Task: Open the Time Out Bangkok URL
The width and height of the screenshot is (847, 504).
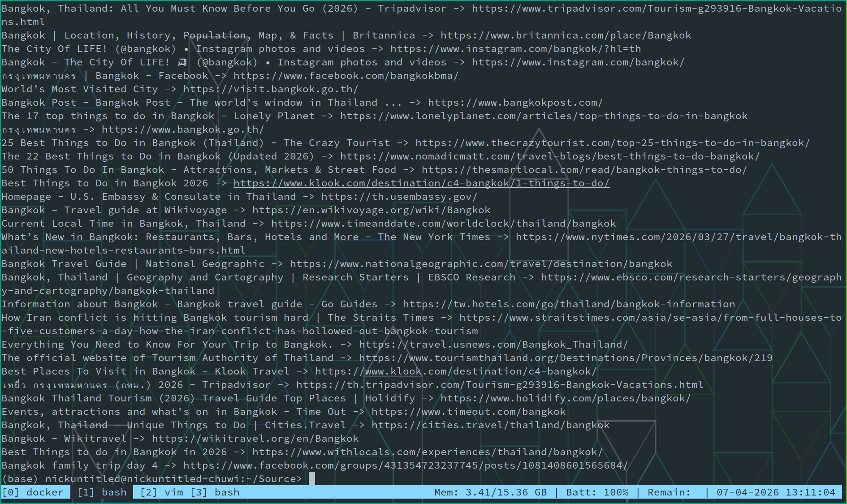Action: click(468, 412)
